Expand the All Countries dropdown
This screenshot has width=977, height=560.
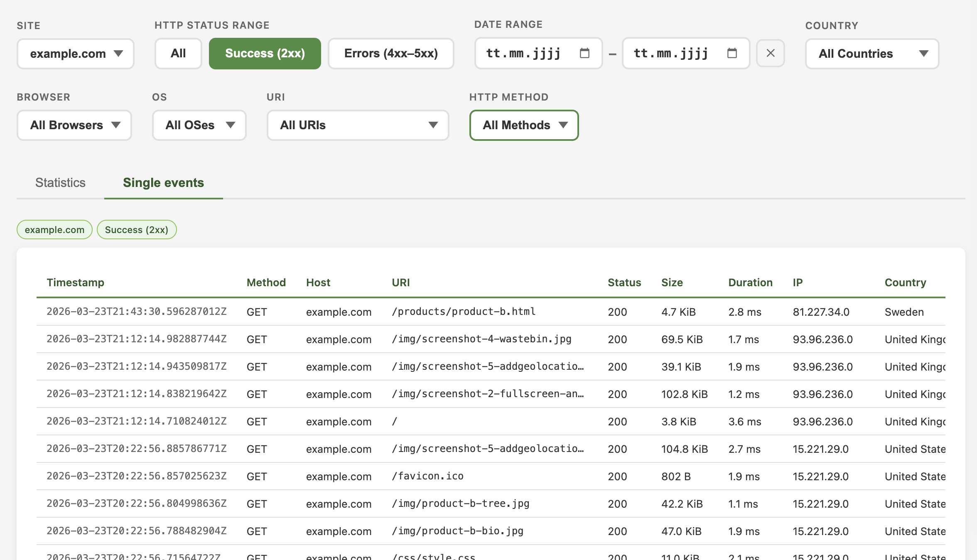coord(872,54)
